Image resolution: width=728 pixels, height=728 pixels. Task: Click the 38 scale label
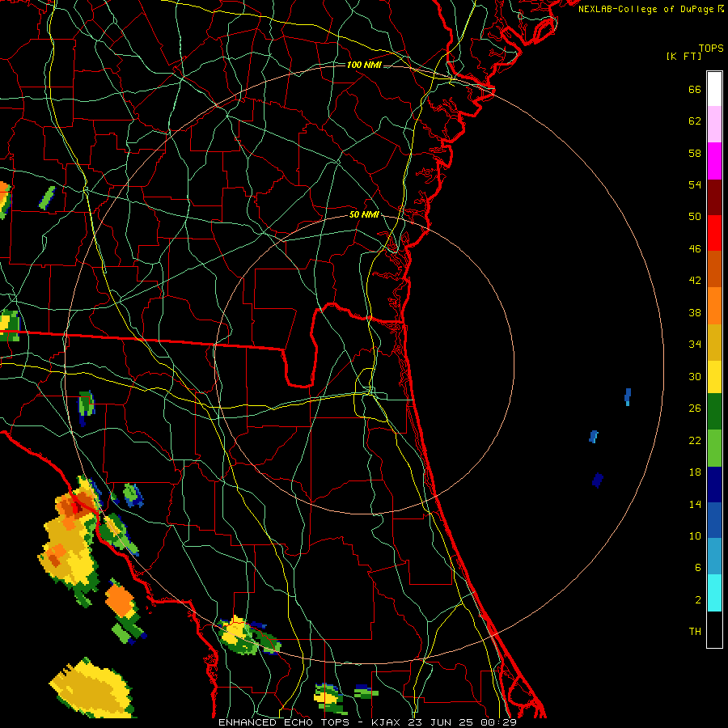(x=695, y=312)
